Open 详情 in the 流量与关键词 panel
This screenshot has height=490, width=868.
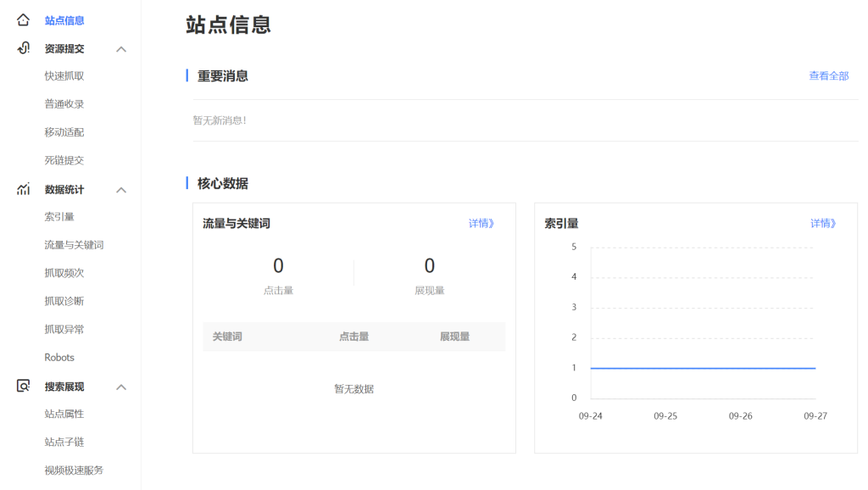(x=481, y=222)
